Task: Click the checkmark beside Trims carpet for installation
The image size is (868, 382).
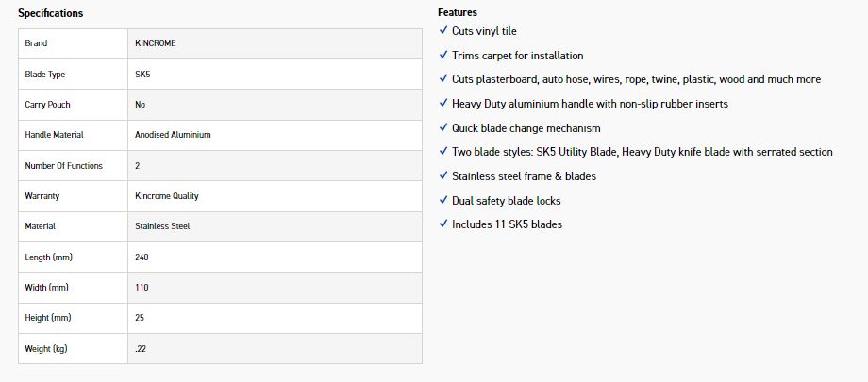Action: point(442,55)
